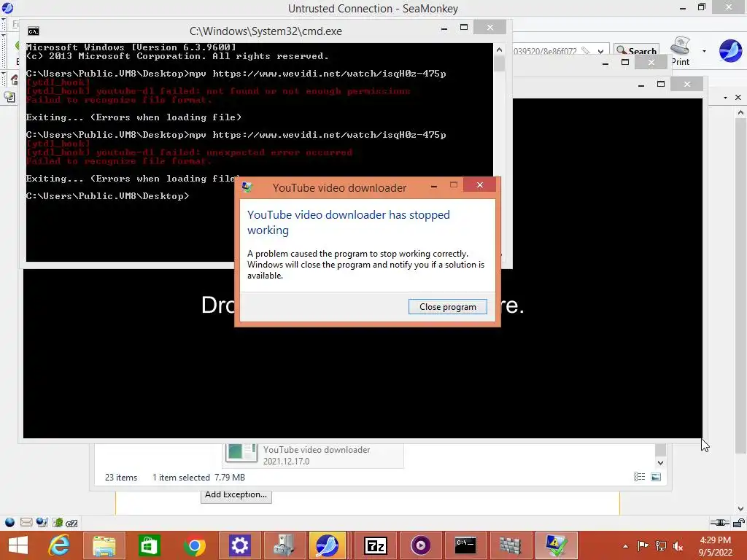Click the Search button in the SeaMonkey toolbar
Image resolution: width=747 pixels, height=560 pixels.
coord(636,50)
